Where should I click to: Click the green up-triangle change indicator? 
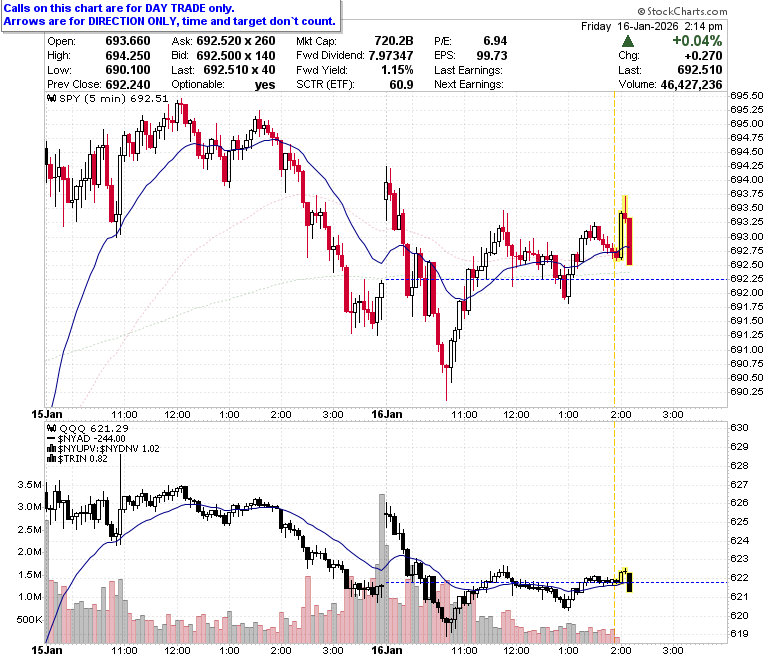coord(628,41)
